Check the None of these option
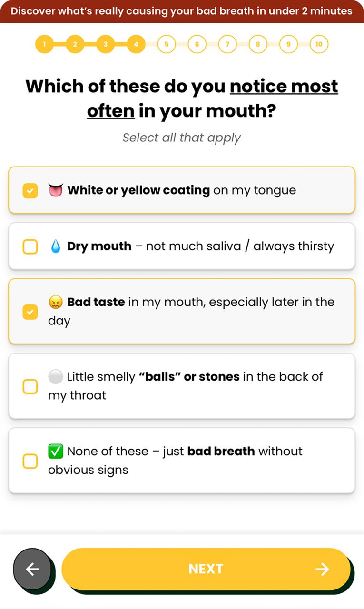 (x=30, y=461)
